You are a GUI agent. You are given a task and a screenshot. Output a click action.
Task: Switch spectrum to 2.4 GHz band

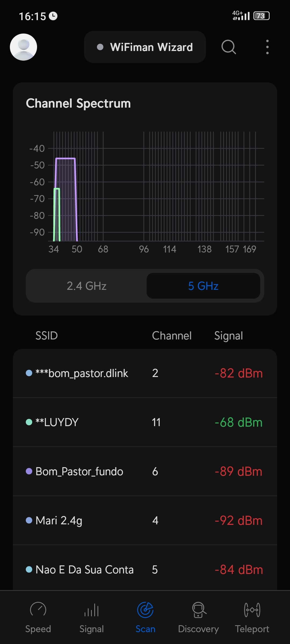pyautogui.click(x=86, y=286)
